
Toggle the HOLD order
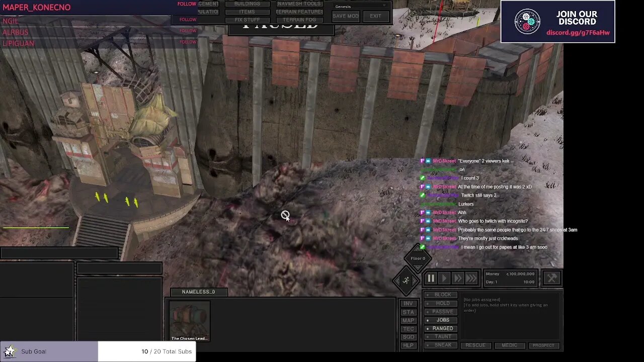441,303
